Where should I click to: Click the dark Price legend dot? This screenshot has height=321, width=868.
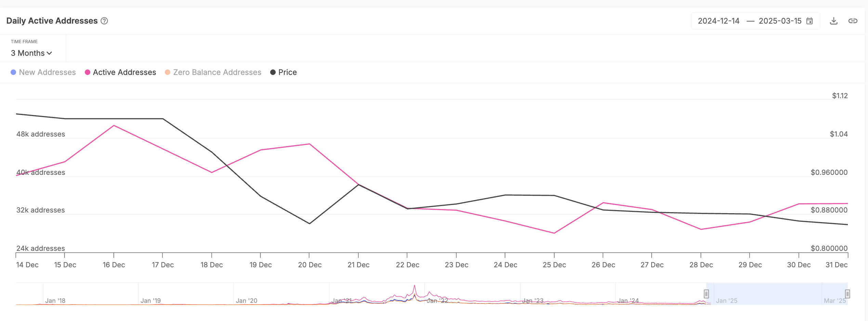(273, 72)
